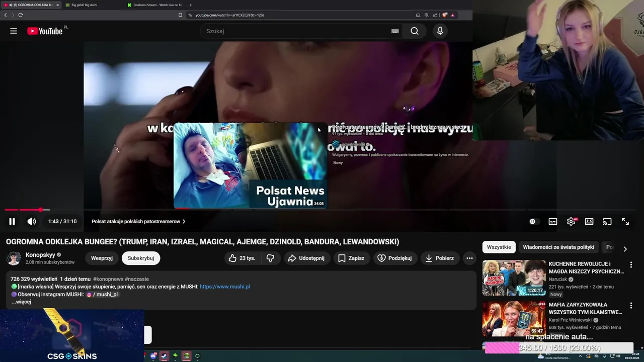Click the taskbar clock showing 22:28
Image resolution: width=644 pixels, height=362 pixels.
coord(632,356)
